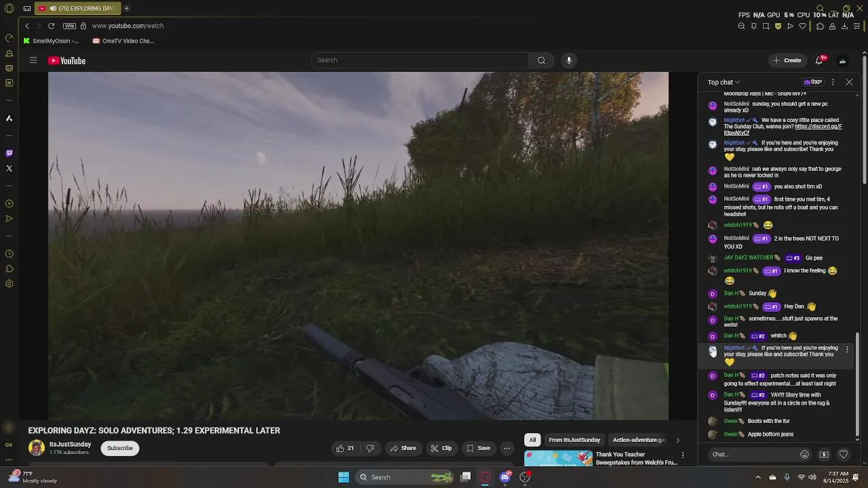This screenshot has width=868, height=488.
Task: View site security lock icon
Action: 83,26
